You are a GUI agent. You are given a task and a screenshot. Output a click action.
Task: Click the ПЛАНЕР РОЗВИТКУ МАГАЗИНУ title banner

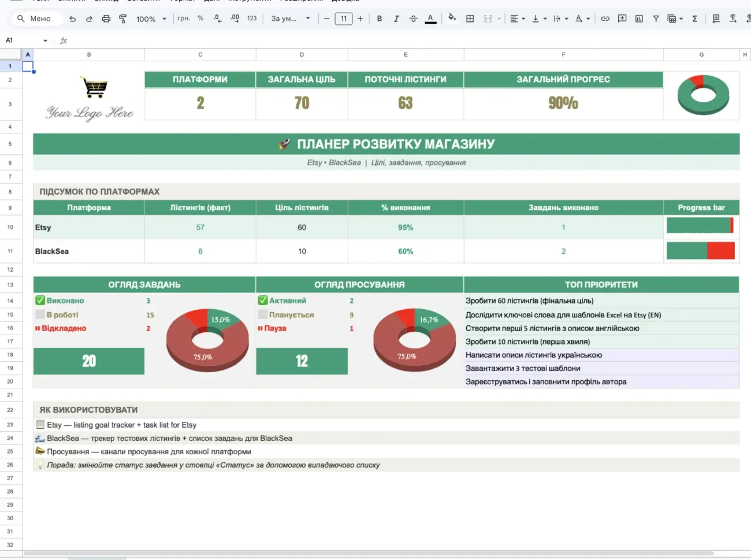pyautogui.click(x=386, y=144)
